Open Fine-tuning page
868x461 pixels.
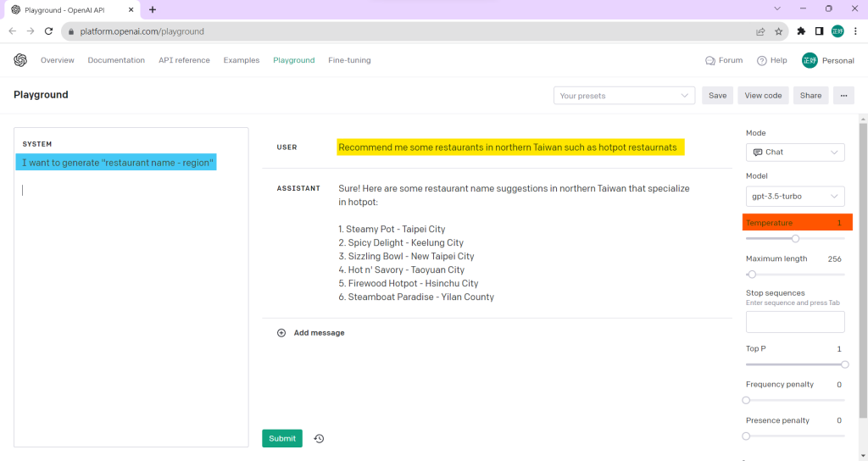349,60
